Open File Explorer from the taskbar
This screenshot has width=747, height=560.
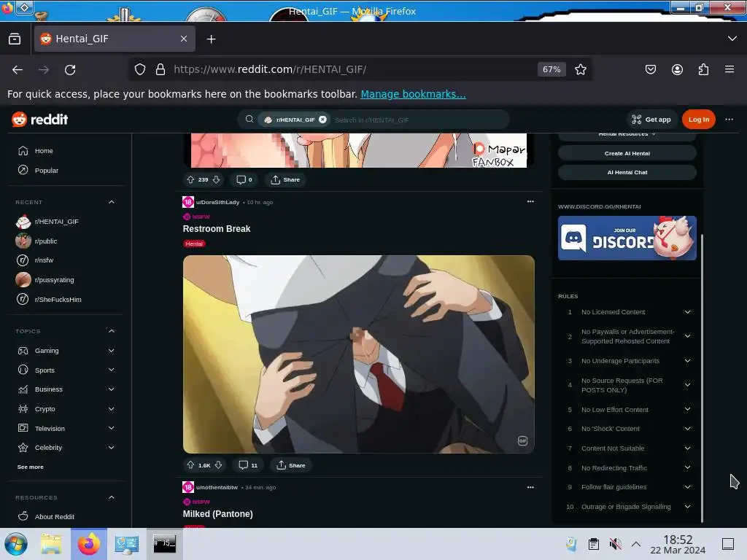[x=51, y=544]
